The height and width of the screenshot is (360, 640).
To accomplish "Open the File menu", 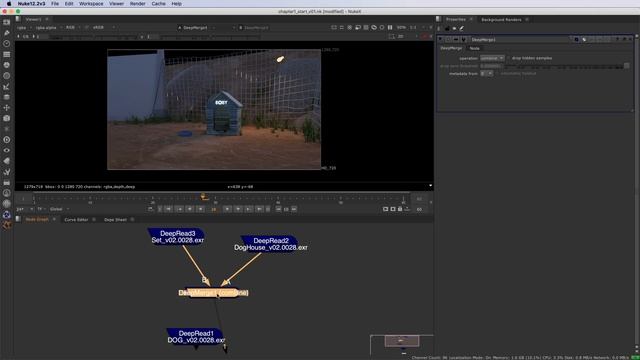I will click(x=55, y=4).
